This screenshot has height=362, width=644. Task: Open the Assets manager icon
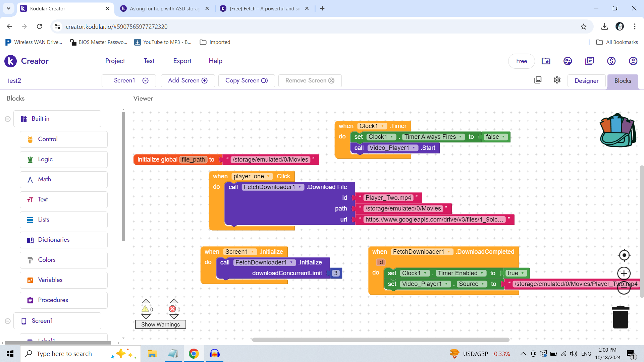click(538, 80)
